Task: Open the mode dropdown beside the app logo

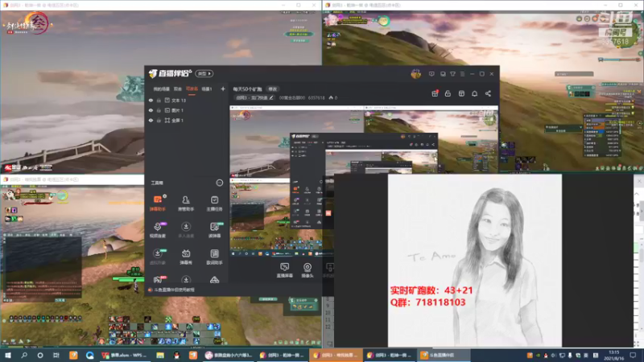Action: (x=204, y=73)
